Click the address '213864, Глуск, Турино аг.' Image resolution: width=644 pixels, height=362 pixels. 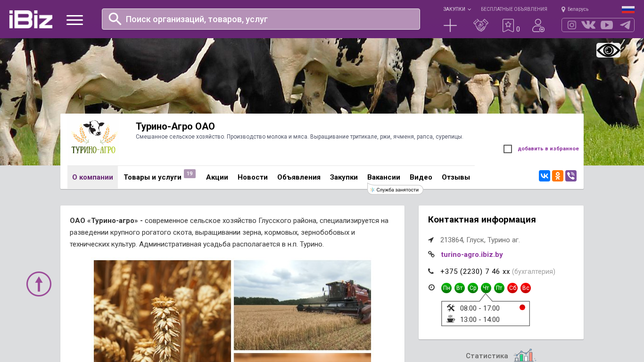coord(480,240)
